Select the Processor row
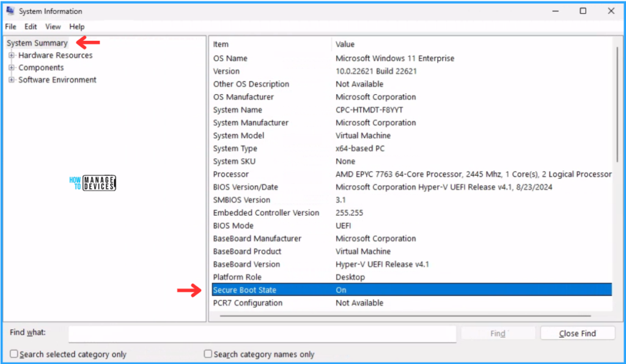Viewport: 626px width, 364px height. (411, 174)
